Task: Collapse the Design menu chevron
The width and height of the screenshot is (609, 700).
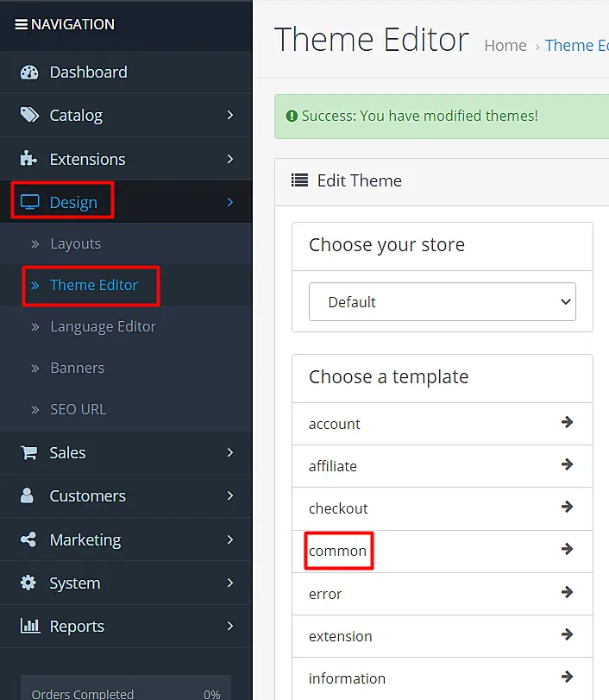Action: coord(230,203)
